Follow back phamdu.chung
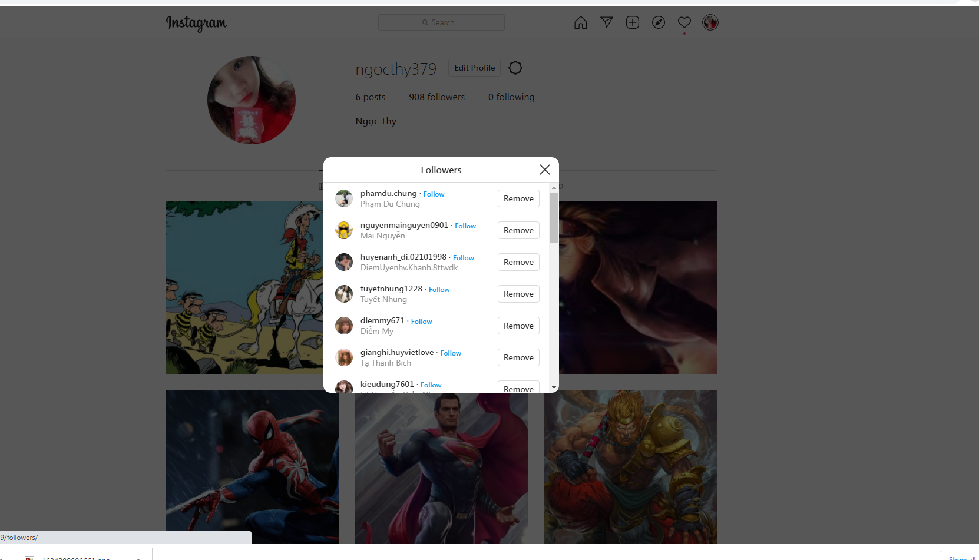 click(434, 194)
